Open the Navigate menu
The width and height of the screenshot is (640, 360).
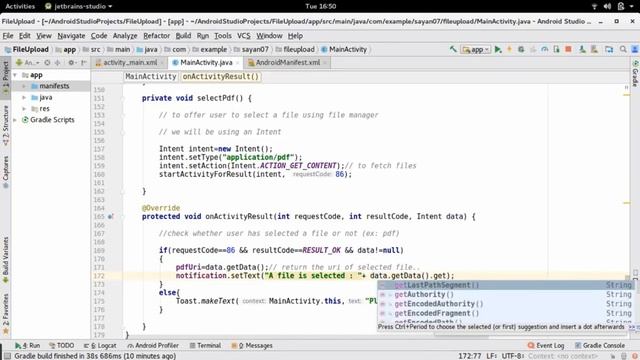pos(71,36)
